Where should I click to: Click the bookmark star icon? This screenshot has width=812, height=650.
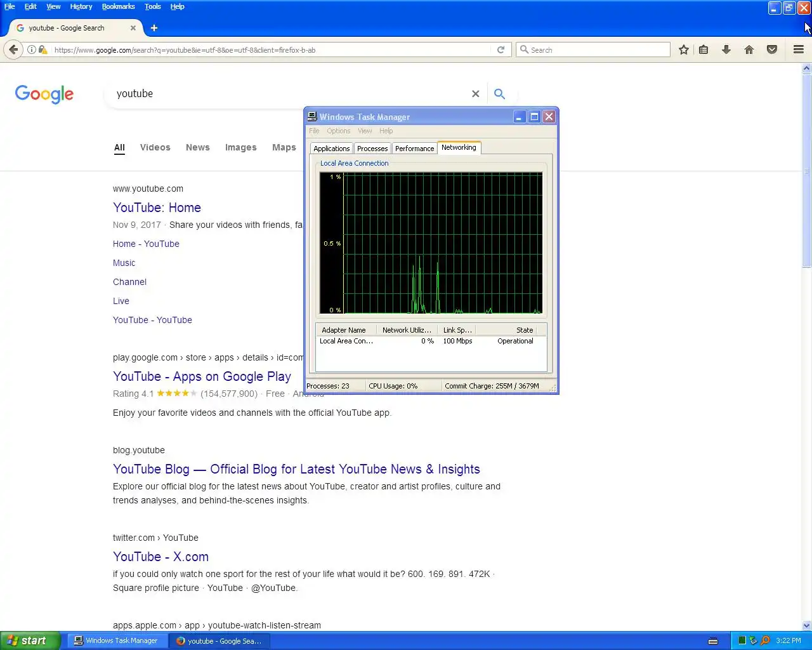(683, 50)
